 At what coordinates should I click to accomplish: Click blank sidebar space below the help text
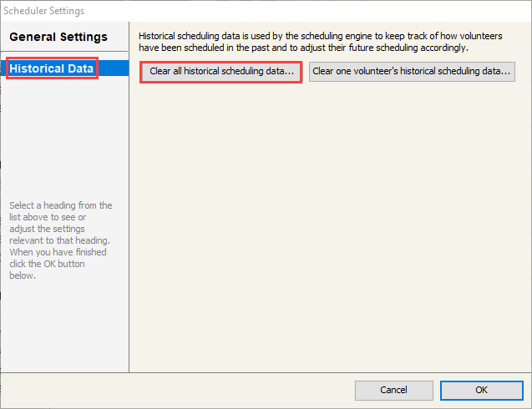click(x=64, y=326)
